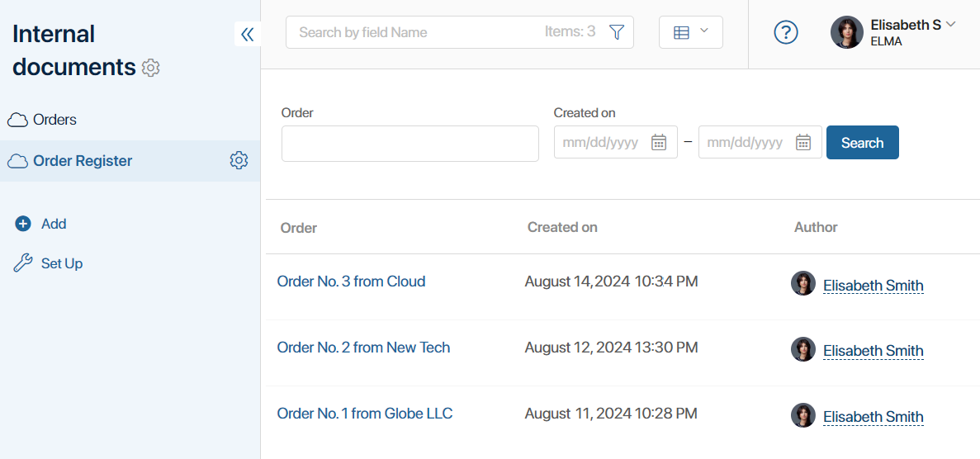Viewport: 980px width, 459px height.
Task: Open Order No. 1 from Globe LLC
Action: 364,414
